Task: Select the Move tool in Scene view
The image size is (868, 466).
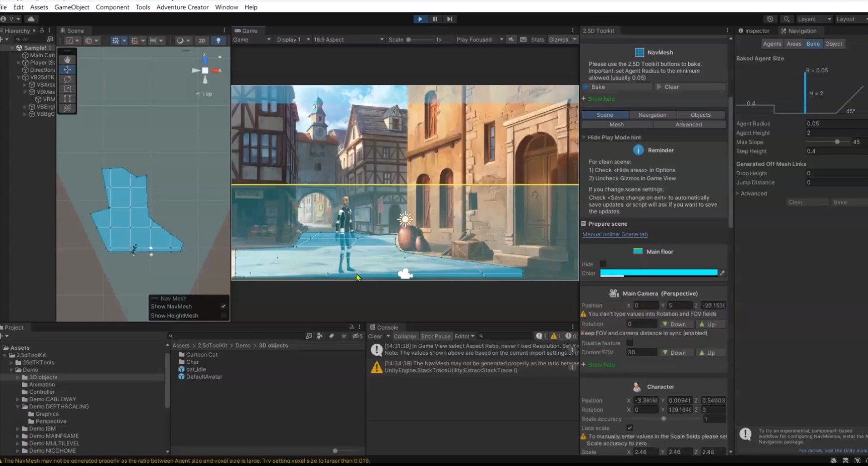Action: (x=67, y=69)
